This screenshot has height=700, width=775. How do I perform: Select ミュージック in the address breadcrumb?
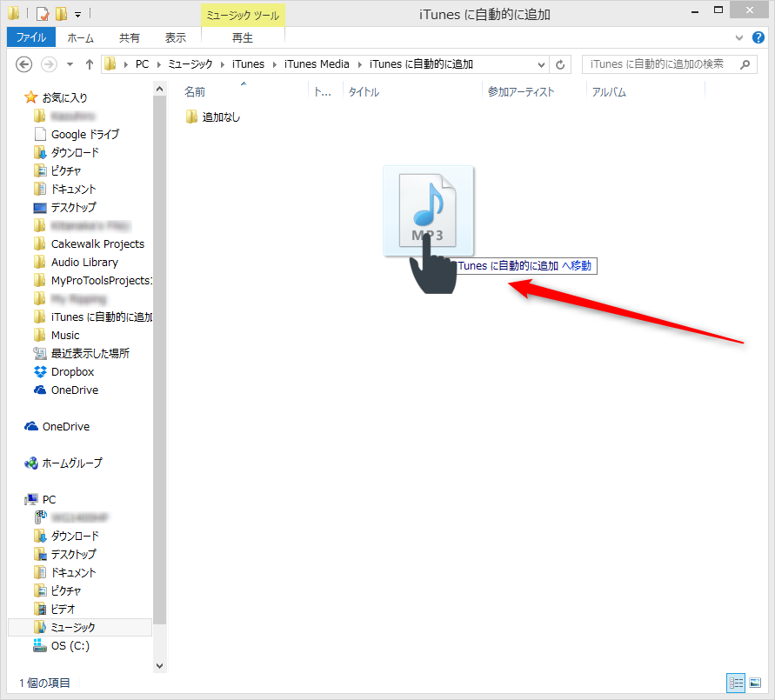(190, 64)
